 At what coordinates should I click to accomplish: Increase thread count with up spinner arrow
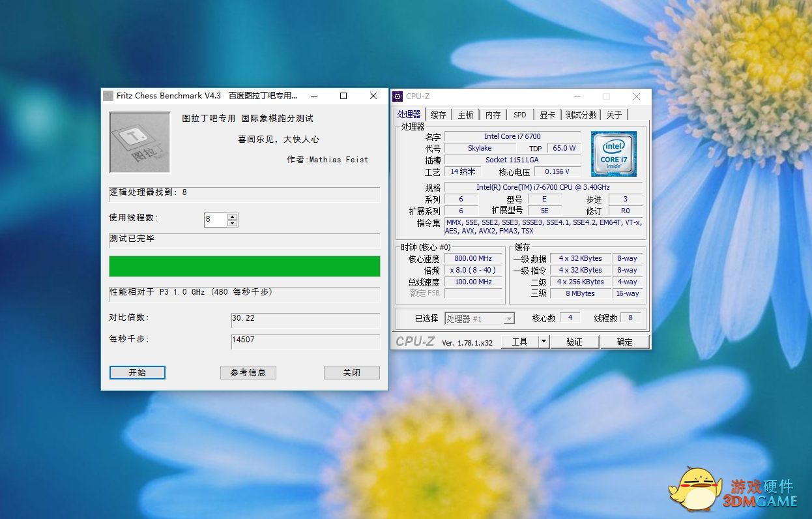(x=233, y=216)
